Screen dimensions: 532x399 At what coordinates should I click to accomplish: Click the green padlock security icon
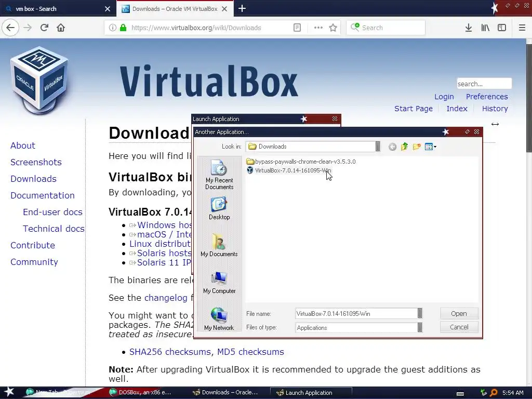click(124, 28)
